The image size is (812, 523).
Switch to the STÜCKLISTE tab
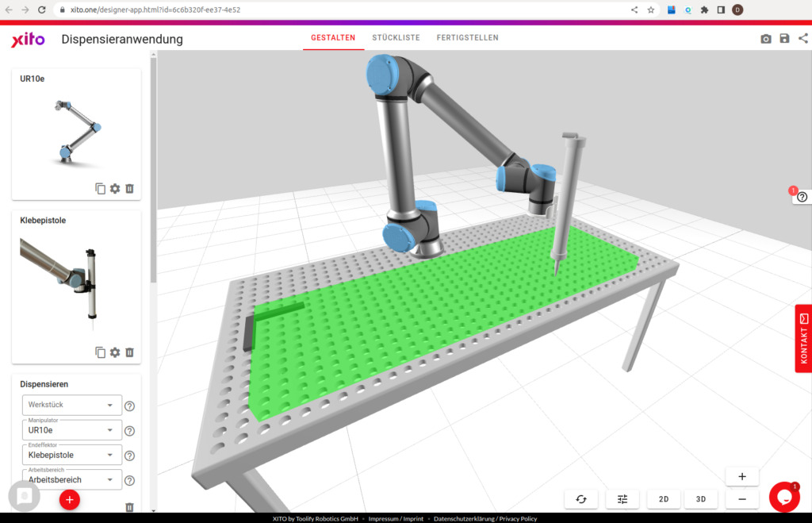tap(396, 37)
